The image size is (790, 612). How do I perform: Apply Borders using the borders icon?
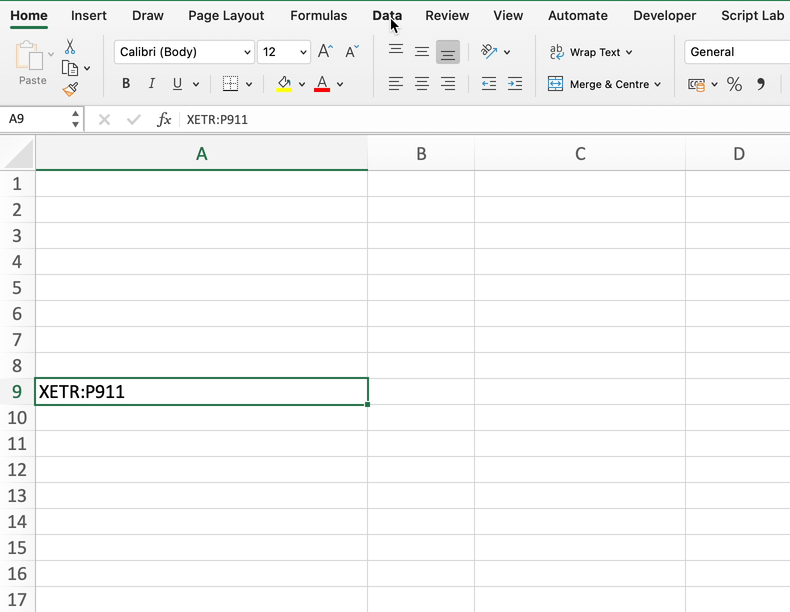point(230,84)
